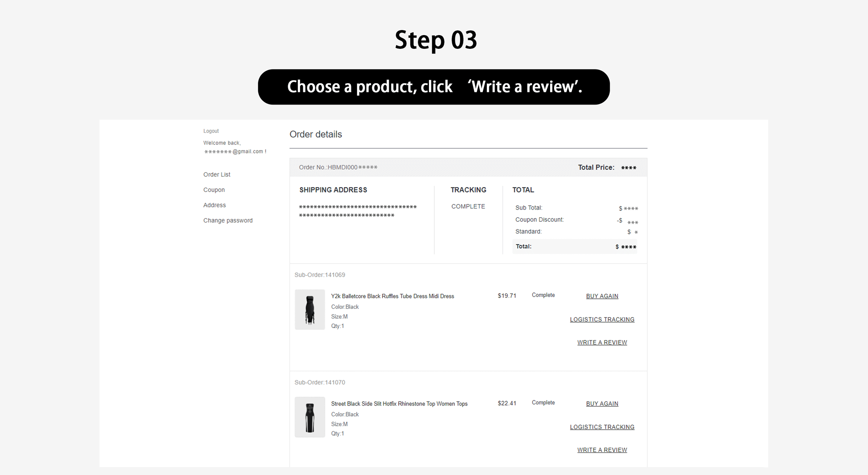This screenshot has width=868, height=475.
Task: Click Buy Again for ruffles tube dress
Action: pyautogui.click(x=602, y=296)
